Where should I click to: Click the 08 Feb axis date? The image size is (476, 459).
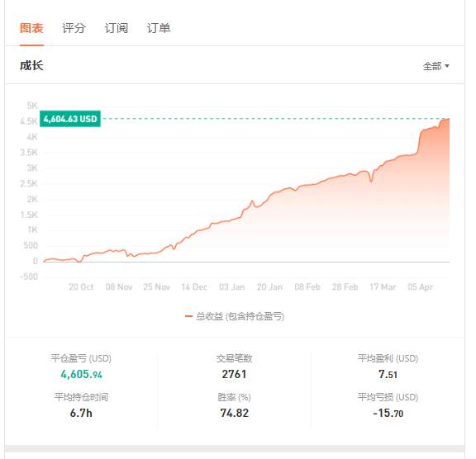click(307, 286)
